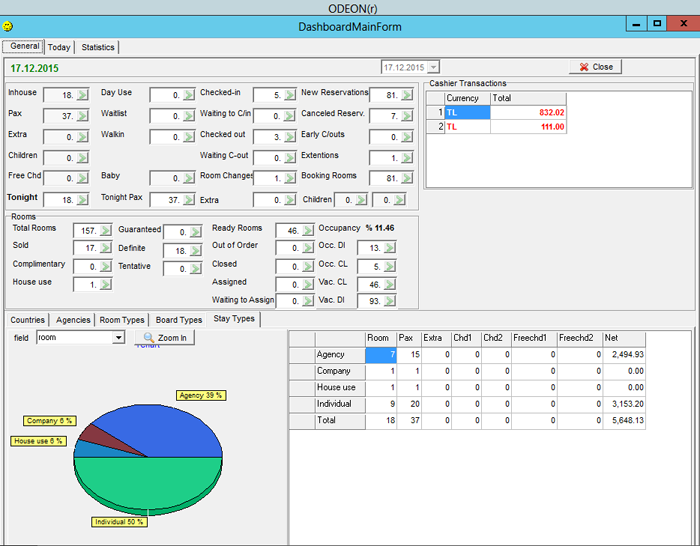Switch to the Today tab

59,47
